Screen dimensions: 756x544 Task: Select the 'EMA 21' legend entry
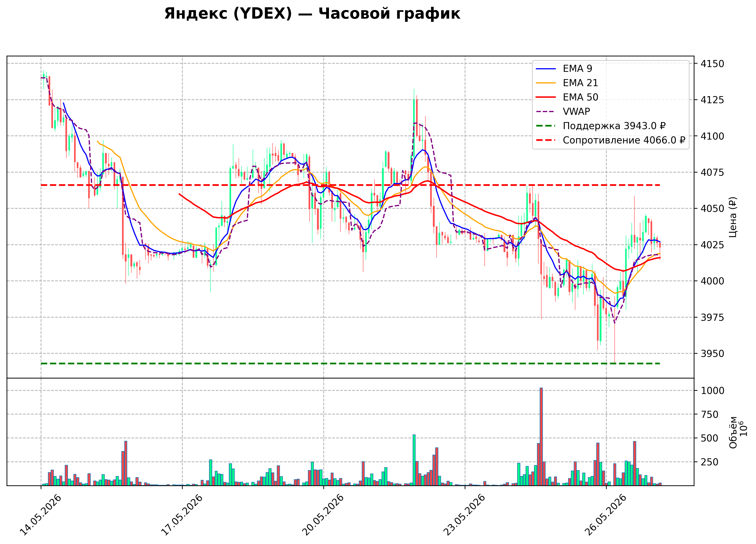pos(567,83)
